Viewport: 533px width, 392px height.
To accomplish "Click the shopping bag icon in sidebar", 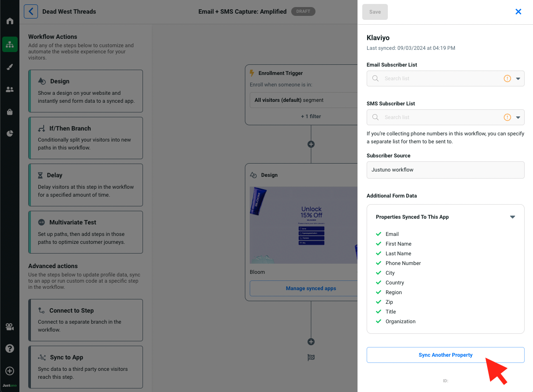I will [x=10, y=112].
